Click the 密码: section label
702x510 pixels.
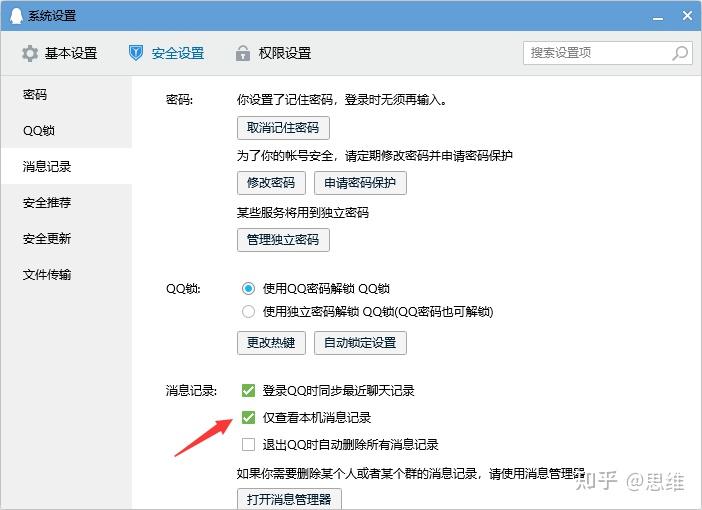pos(179,99)
